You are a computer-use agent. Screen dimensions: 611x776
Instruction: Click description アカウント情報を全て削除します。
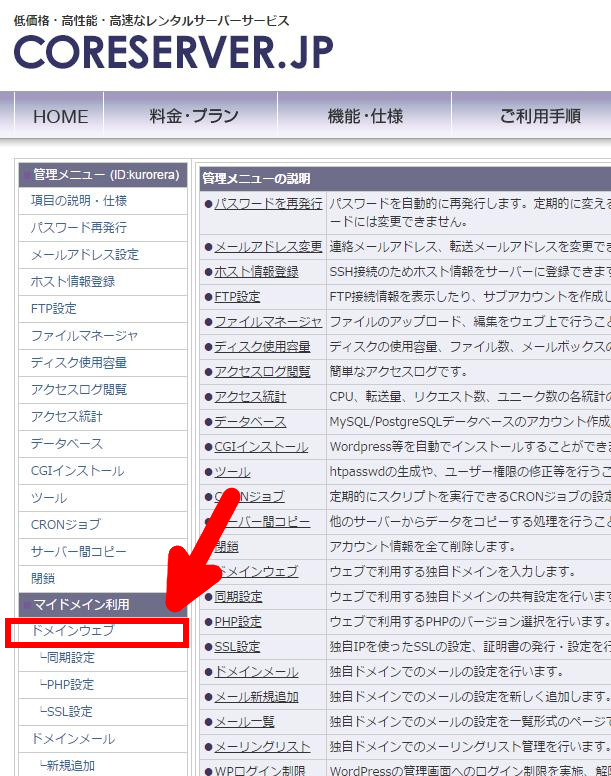tap(423, 547)
